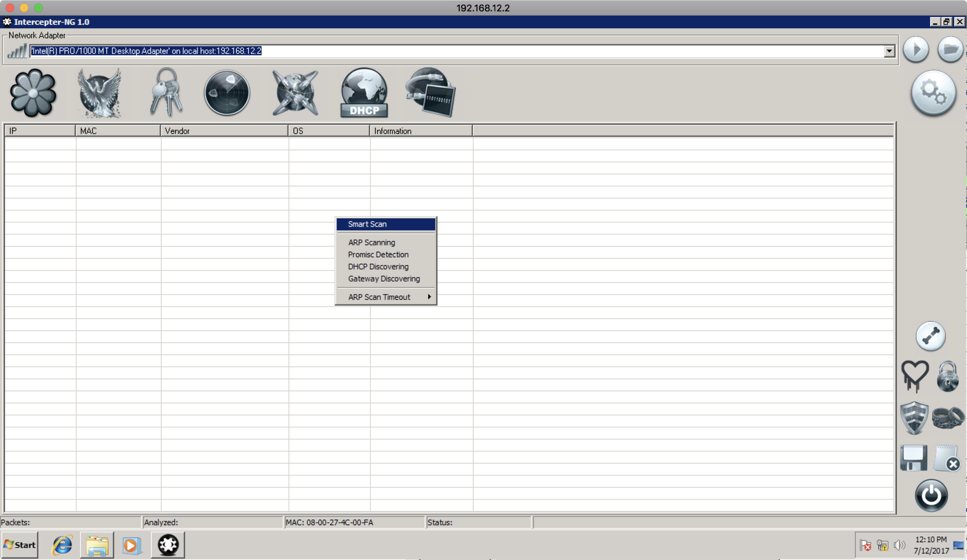The image size is (967, 560).
Task: Sort by the IP column header
Action: [40, 131]
